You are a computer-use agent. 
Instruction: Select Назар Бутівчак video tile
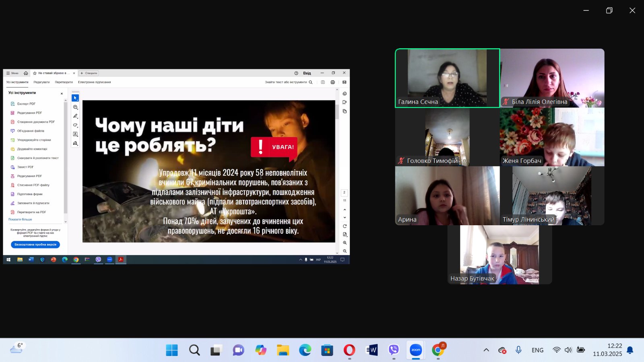pyautogui.click(x=500, y=255)
